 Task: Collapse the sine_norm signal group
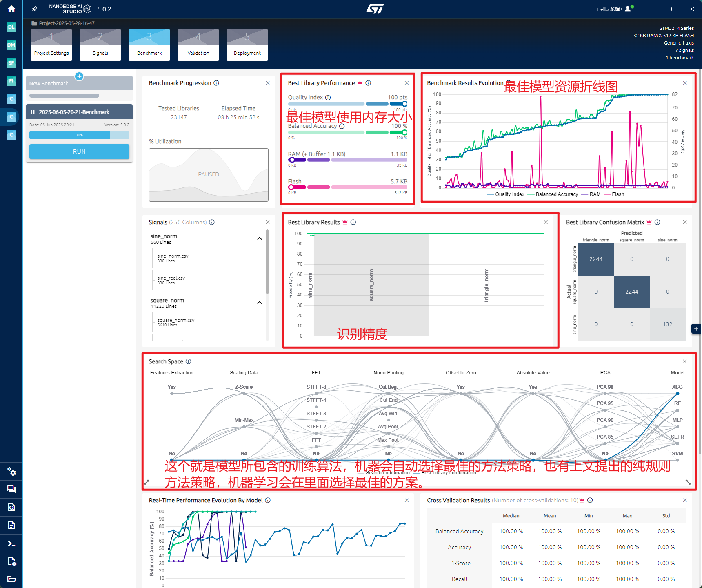point(260,238)
